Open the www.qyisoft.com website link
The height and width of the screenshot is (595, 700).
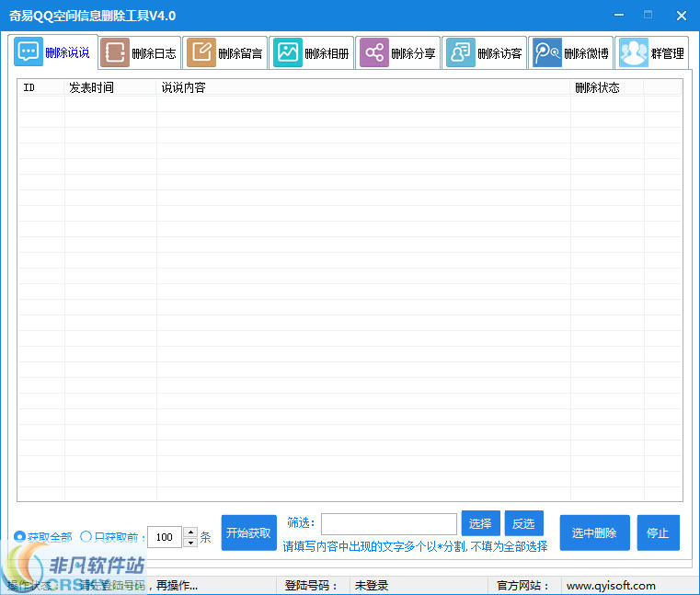611,585
